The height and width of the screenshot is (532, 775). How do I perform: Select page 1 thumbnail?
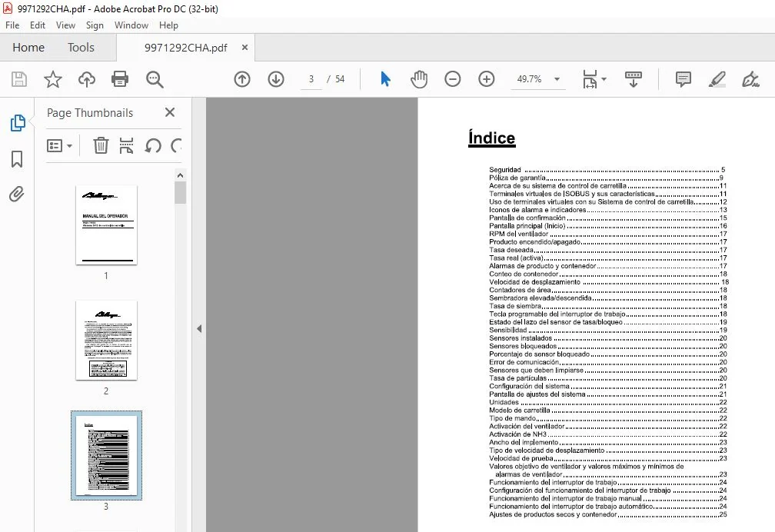pyautogui.click(x=106, y=225)
